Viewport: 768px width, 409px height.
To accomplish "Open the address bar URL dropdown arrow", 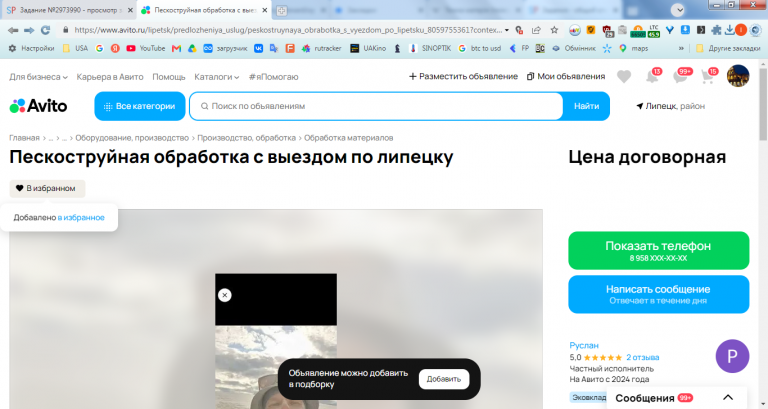I will pos(507,30).
